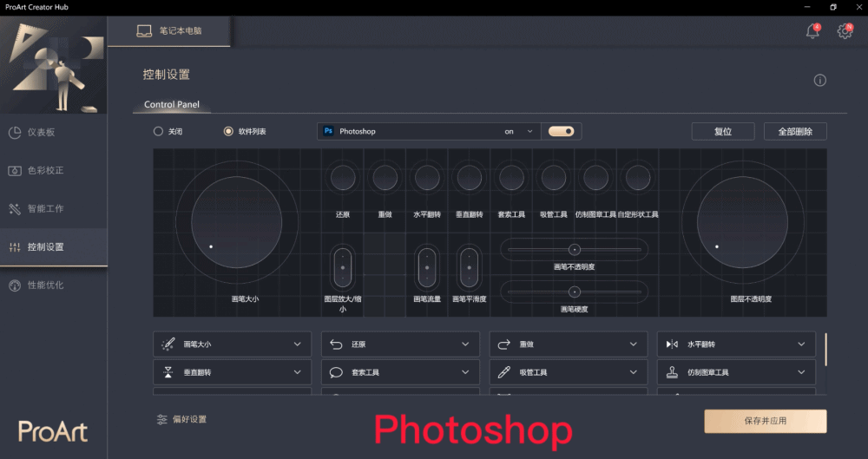Image resolution: width=868 pixels, height=459 pixels.
Task: Expand the 水平翻转 function dropdown
Action: (736, 344)
